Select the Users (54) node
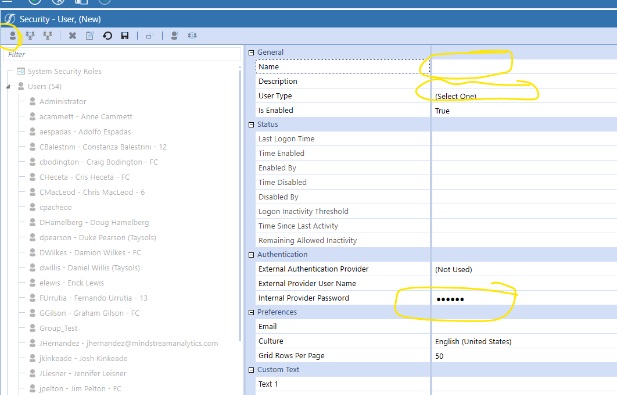Image resolution: width=617 pixels, height=395 pixels. 44,86
